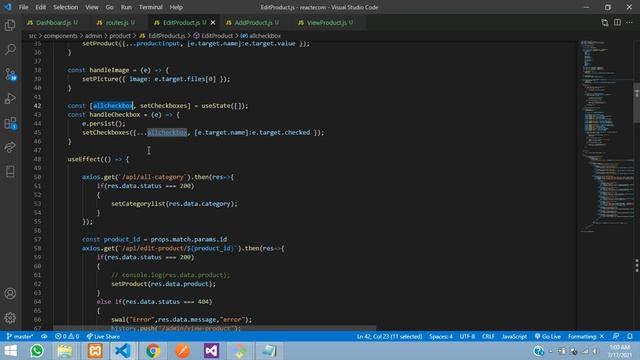Viewport: 640px width, 360px height.
Task: Open the notifications bell
Action: click(630, 336)
